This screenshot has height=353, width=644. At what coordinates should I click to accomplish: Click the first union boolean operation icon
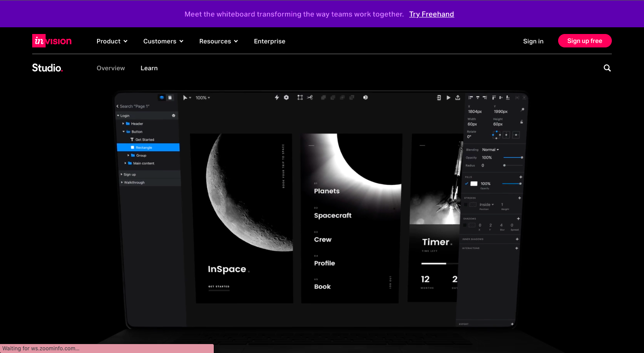323,98
